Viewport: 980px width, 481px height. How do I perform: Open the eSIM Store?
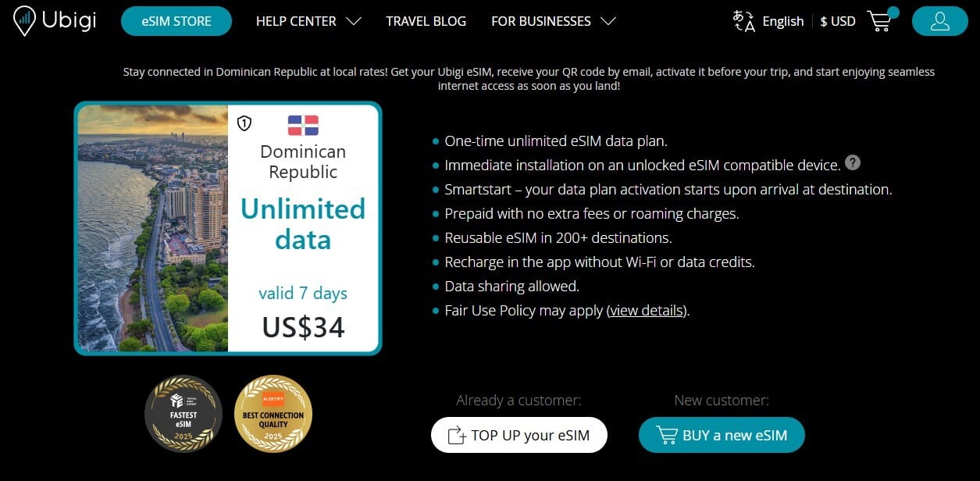click(x=176, y=21)
